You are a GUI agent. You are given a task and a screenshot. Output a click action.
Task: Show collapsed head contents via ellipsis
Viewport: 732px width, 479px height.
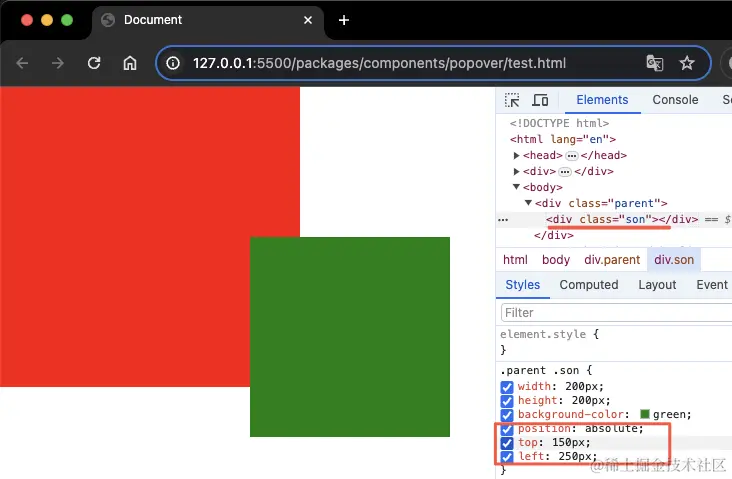click(572, 156)
